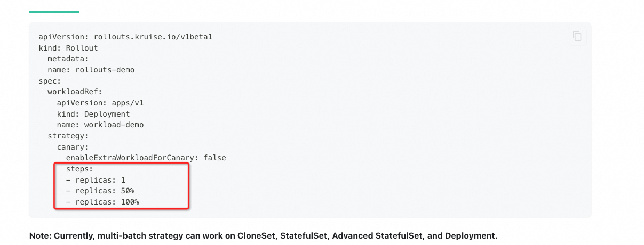Click the 'strategy:' line

(68, 136)
